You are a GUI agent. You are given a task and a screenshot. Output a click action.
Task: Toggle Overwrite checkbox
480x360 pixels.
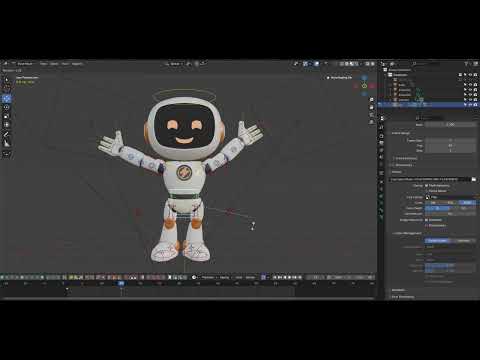point(427,220)
